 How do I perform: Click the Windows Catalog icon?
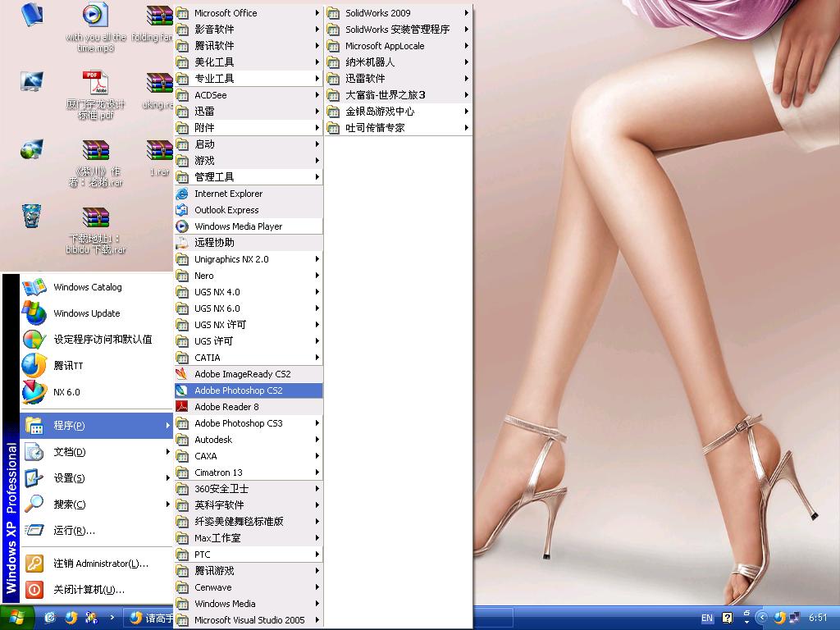coord(34,287)
